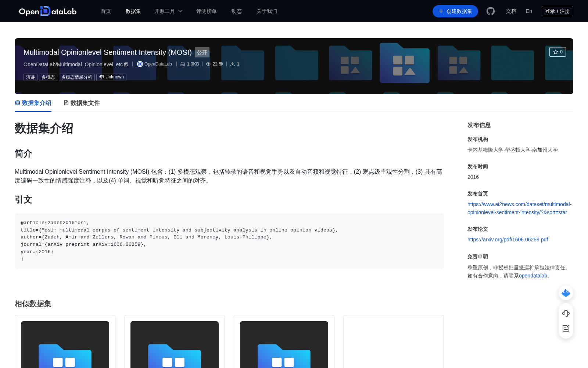Click the Unknown license scale icon
The width and height of the screenshot is (588, 368).
[x=102, y=77]
